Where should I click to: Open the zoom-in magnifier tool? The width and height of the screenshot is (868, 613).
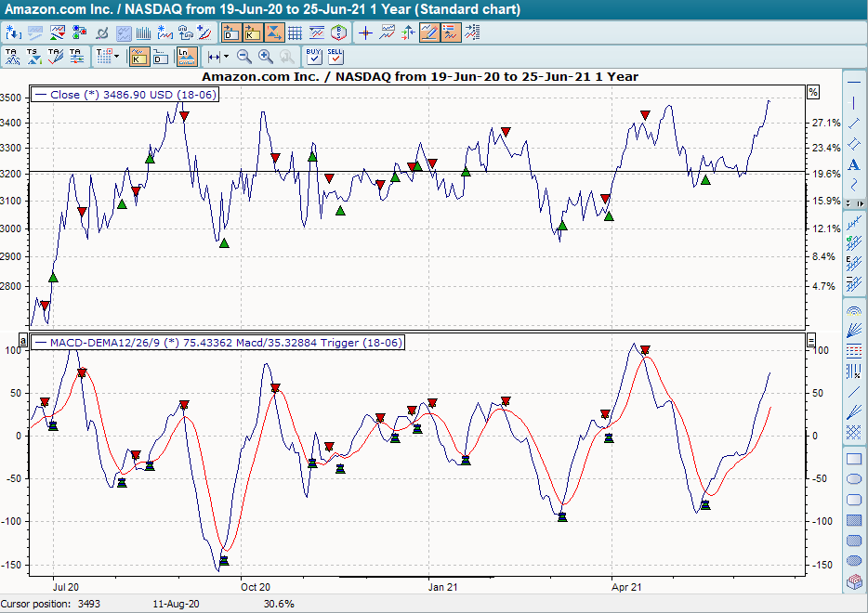click(265, 56)
